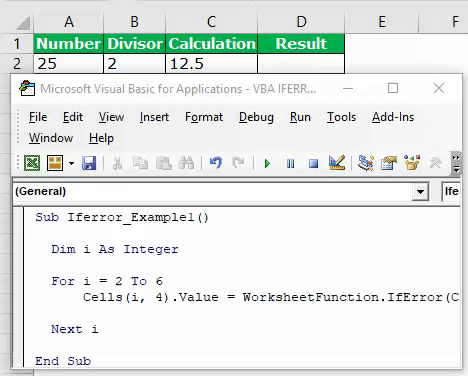Open the Edit menu
Image resolution: width=468 pixels, height=376 pixels.
click(x=73, y=117)
